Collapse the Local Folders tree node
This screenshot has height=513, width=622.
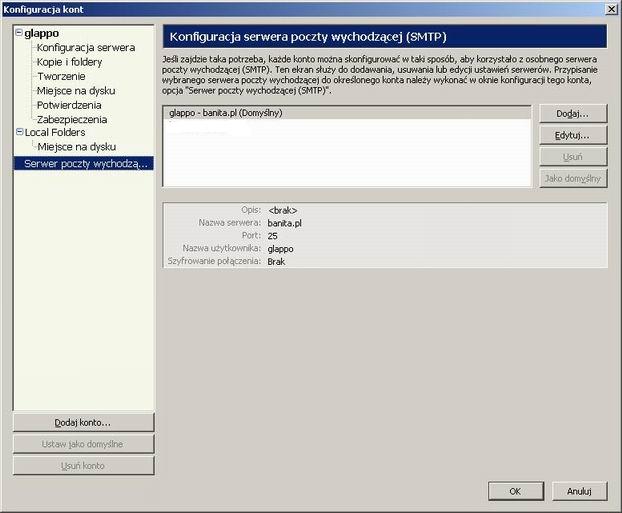[x=18, y=132]
